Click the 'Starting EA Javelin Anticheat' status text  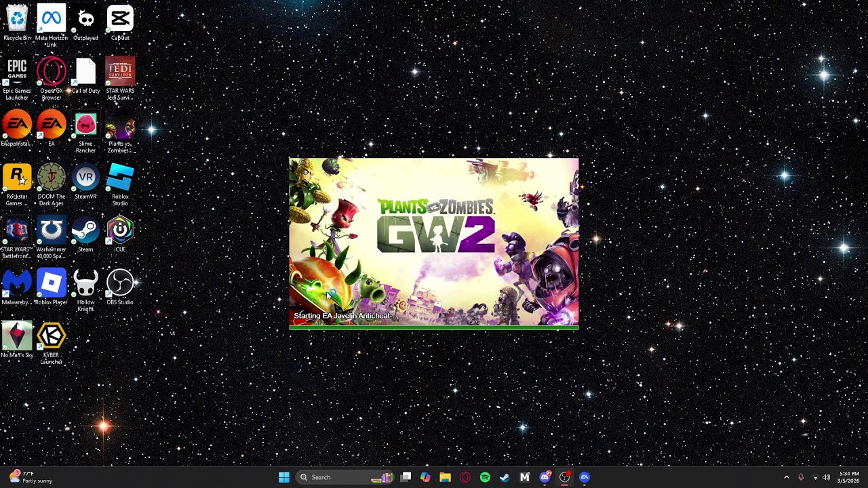coord(342,316)
